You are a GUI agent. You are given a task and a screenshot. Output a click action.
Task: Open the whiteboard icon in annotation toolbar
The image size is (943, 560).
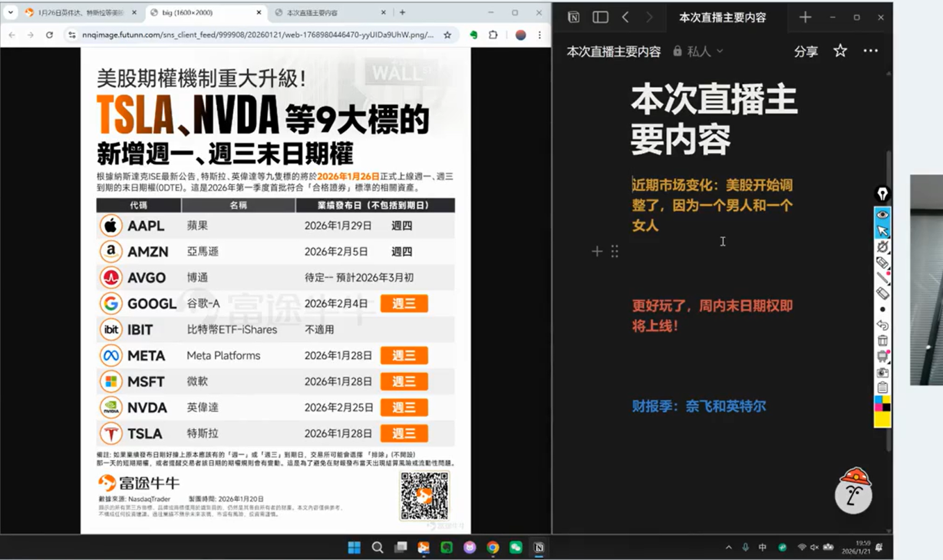click(882, 356)
